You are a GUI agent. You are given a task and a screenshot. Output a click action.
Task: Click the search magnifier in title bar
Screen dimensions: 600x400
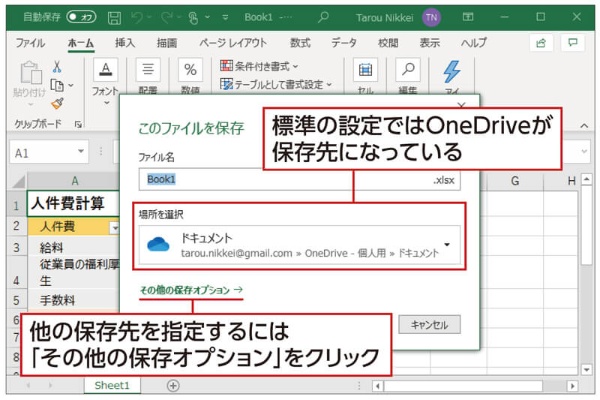click(x=323, y=17)
